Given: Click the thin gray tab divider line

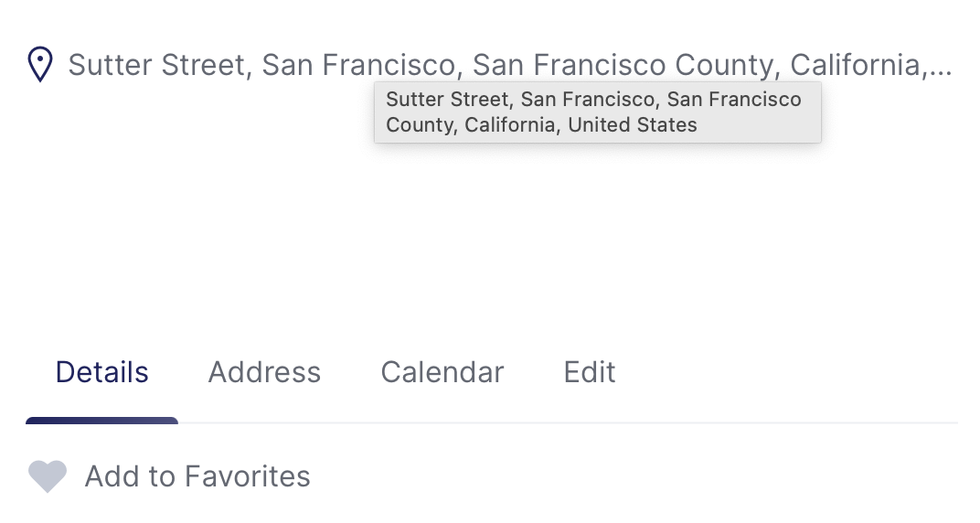Looking at the screenshot, I should [568, 423].
